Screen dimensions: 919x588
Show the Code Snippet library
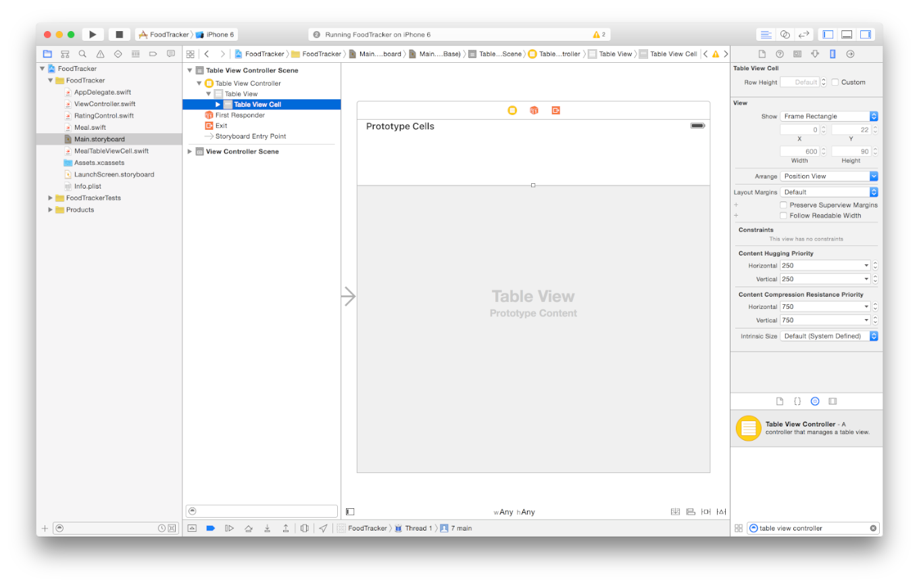[x=797, y=401]
